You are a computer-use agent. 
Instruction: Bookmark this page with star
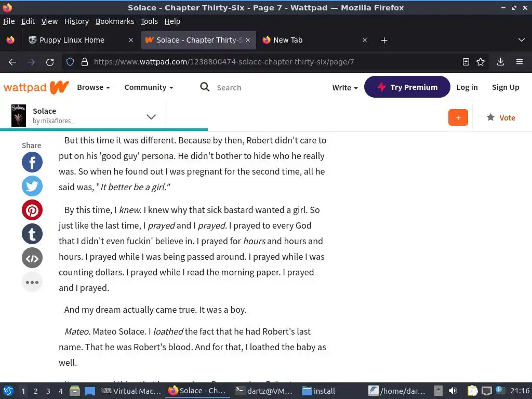[481, 62]
